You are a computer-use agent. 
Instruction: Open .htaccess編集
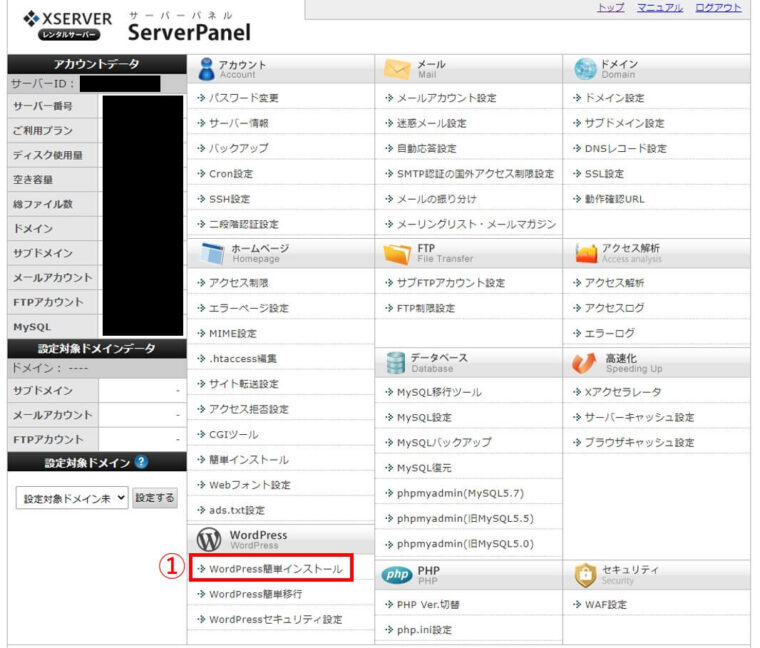243,359
